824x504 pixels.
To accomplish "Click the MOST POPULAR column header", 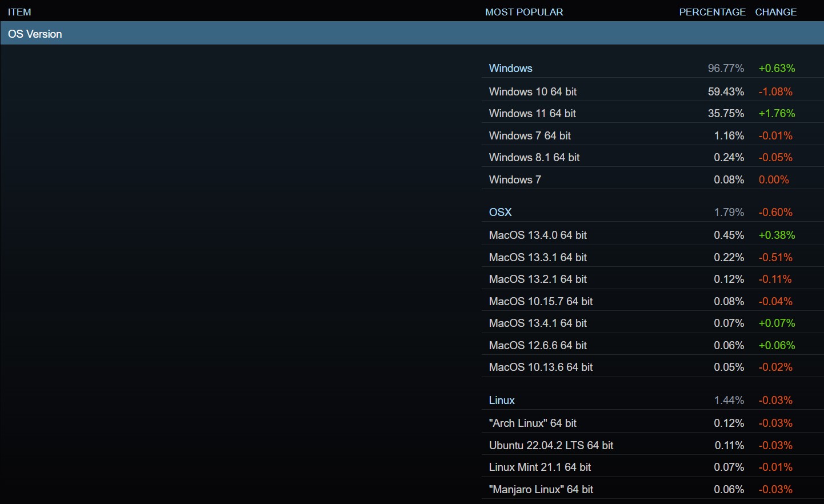I will (524, 12).
